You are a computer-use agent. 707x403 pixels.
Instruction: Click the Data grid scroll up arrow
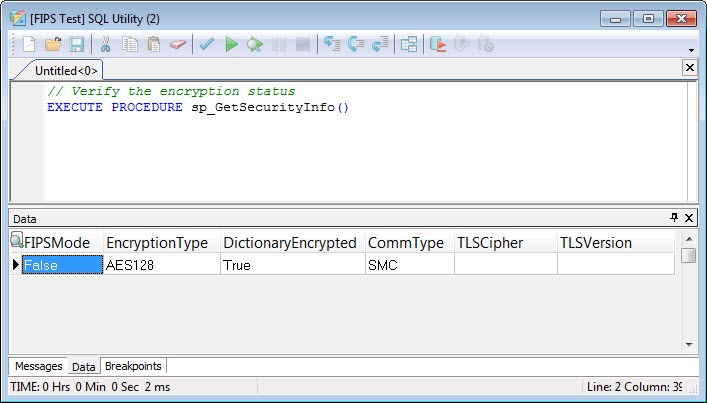coord(689,238)
